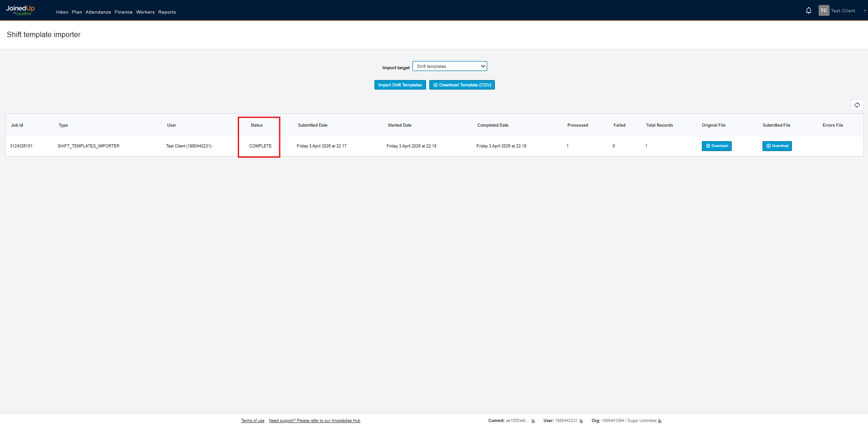Go to the Attendance menu
The image size is (868, 427).
98,12
